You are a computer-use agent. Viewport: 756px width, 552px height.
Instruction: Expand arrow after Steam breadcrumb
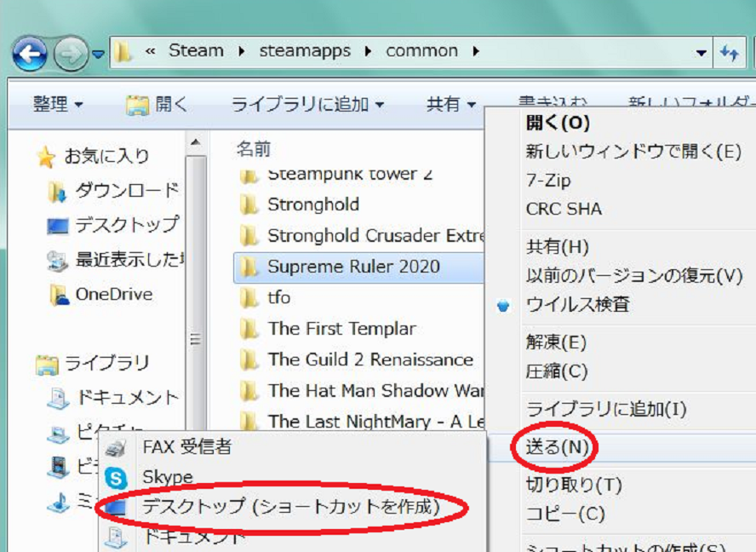(x=242, y=51)
